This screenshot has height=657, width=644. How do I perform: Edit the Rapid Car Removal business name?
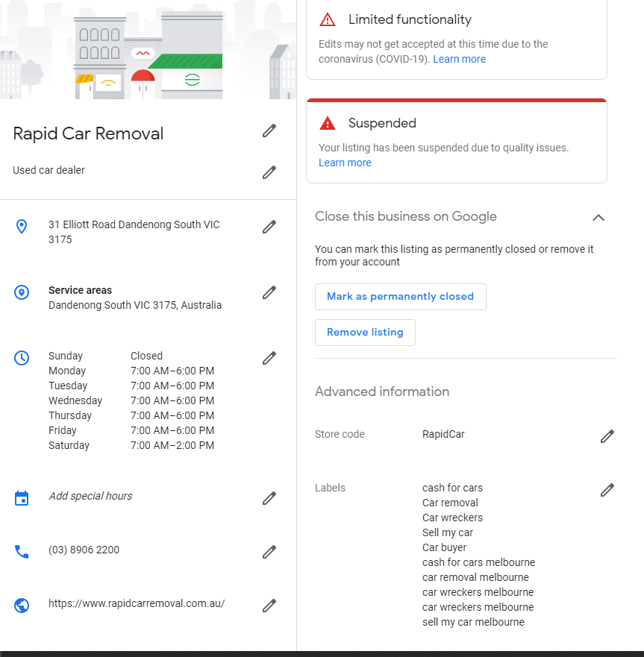click(x=269, y=131)
